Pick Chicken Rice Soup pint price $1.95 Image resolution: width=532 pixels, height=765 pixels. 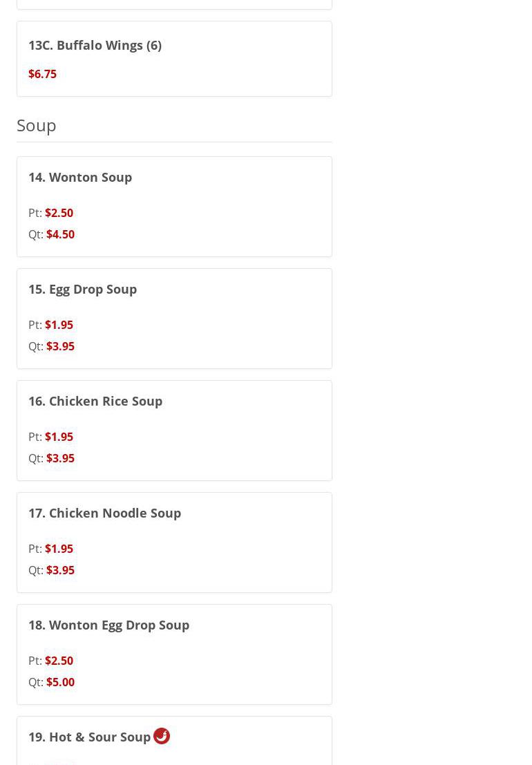pyautogui.click(x=59, y=437)
